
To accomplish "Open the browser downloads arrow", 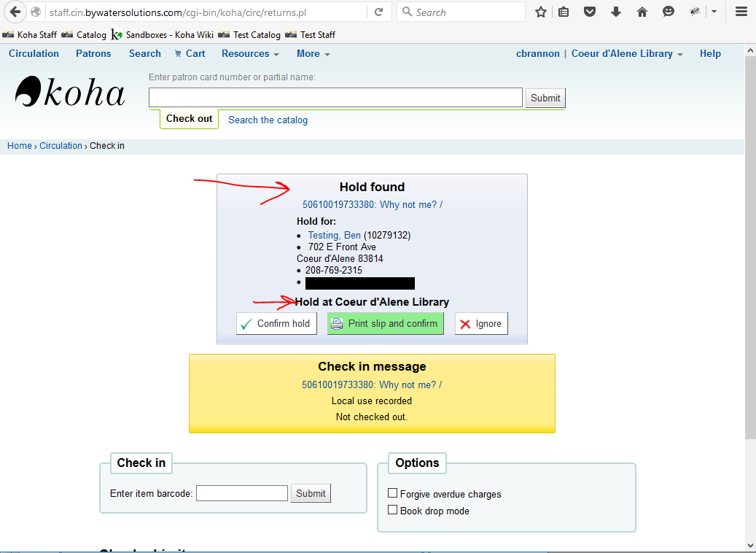I will coord(616,12).
